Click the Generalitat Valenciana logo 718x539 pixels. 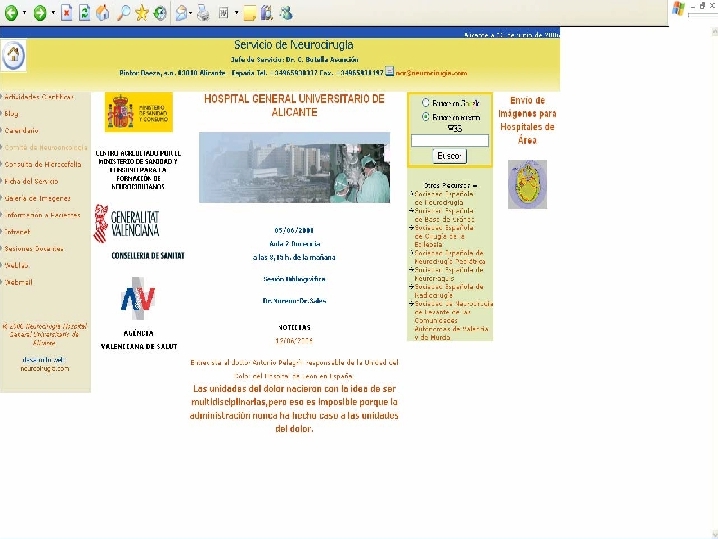point(127,223)
